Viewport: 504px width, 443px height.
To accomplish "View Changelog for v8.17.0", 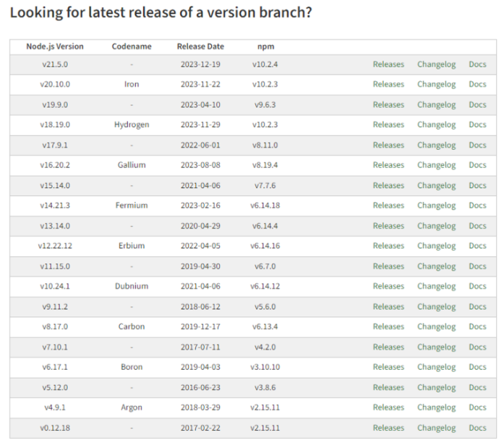I will click(437, 327).
